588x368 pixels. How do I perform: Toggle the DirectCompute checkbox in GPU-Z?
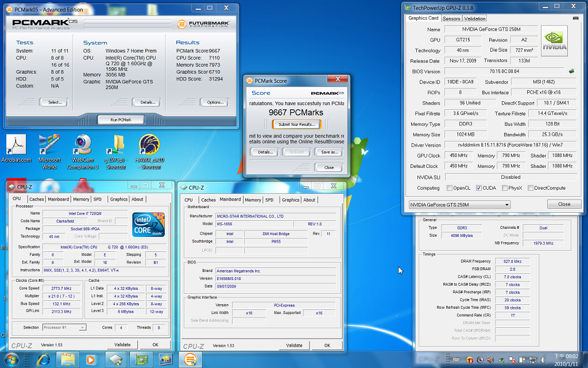(531, 188)
